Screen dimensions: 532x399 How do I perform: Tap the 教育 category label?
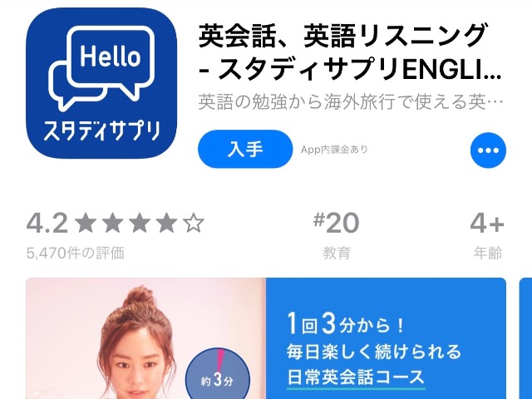(x=336, y=253)
